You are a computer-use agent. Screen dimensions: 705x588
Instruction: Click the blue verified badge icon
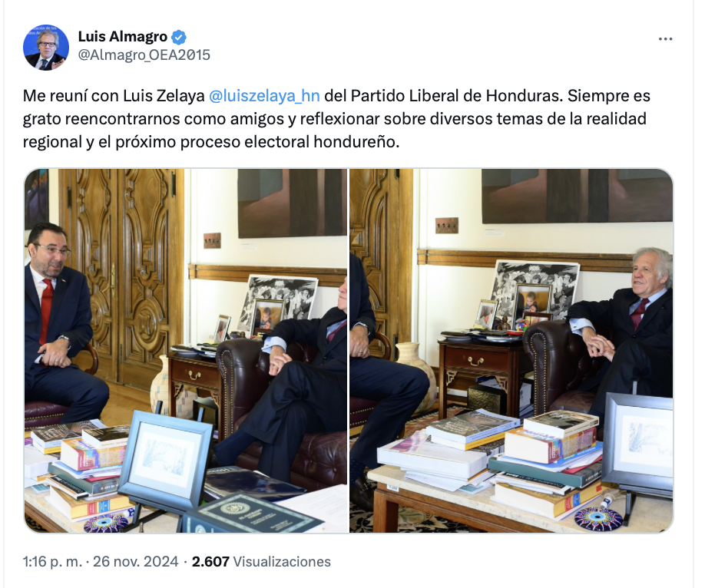(179, 37)
